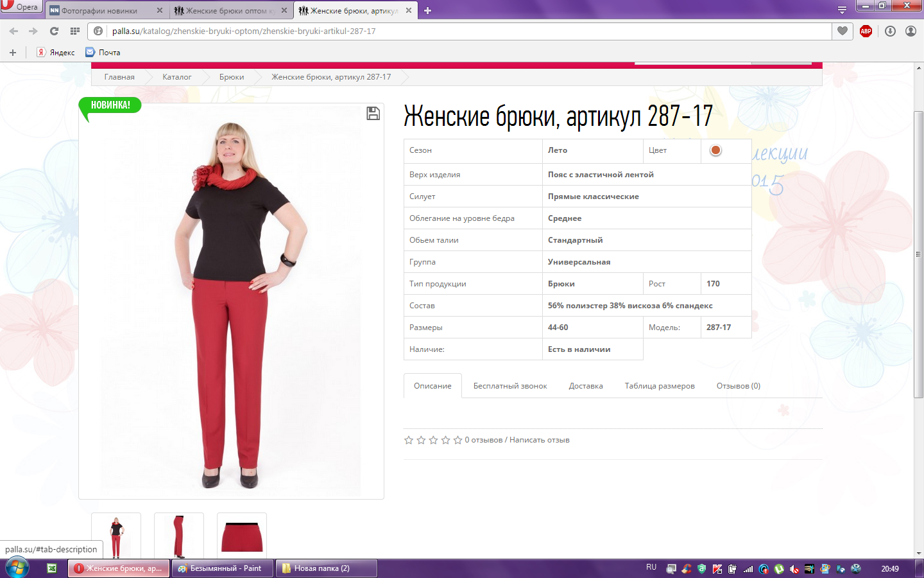Switch to 'Безымянный - Paint' in taskbar
924x578 pixels.
223,568
